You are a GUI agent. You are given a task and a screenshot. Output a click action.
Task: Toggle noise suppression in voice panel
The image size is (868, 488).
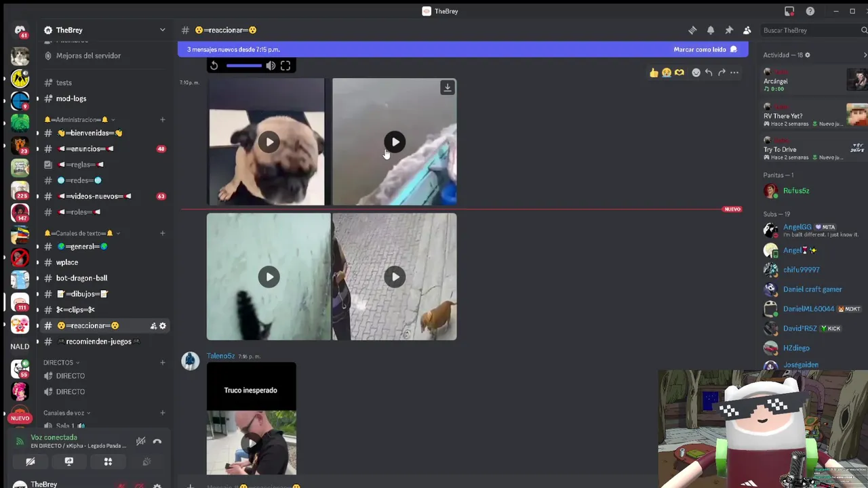(x=141, y=441)
